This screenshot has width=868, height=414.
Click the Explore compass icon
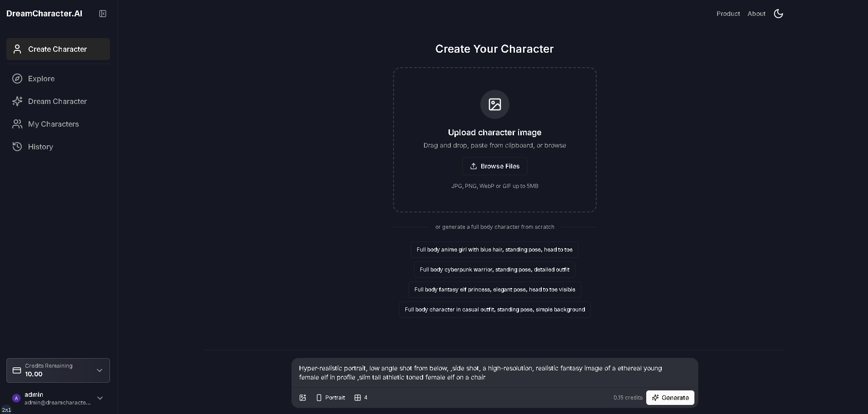click(x=17, y=79)
